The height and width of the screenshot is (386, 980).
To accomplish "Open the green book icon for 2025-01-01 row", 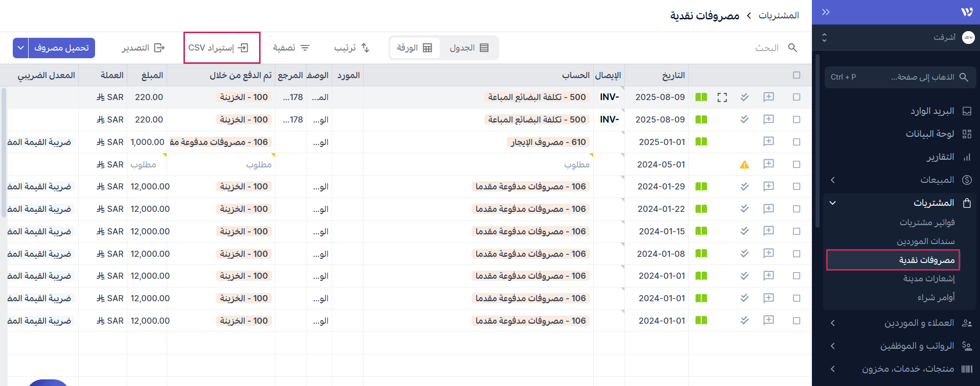I will click(701, 142).
